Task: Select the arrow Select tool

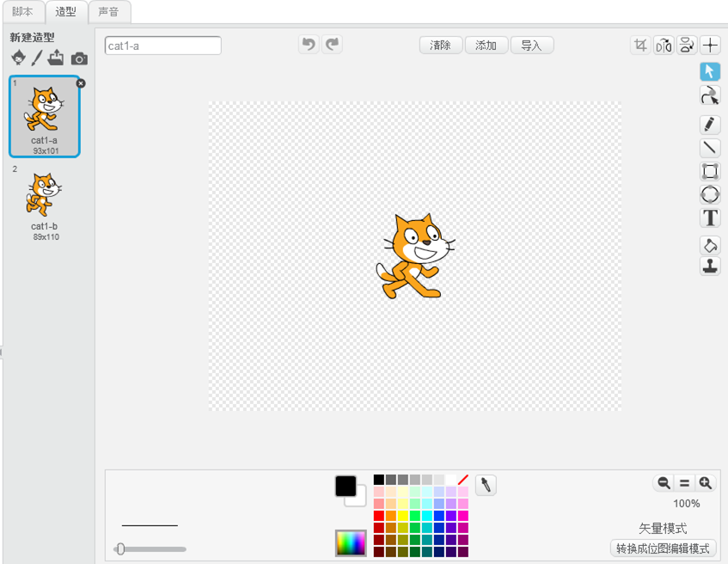Action: (x=710, y=71)
